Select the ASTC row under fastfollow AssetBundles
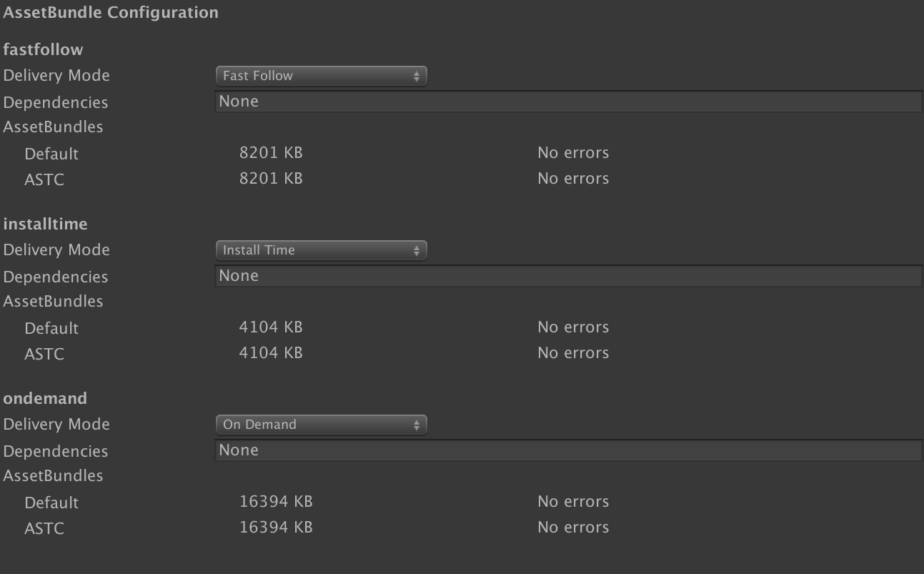This screenshot has height=574, width=924. click(x=44, y=179)
